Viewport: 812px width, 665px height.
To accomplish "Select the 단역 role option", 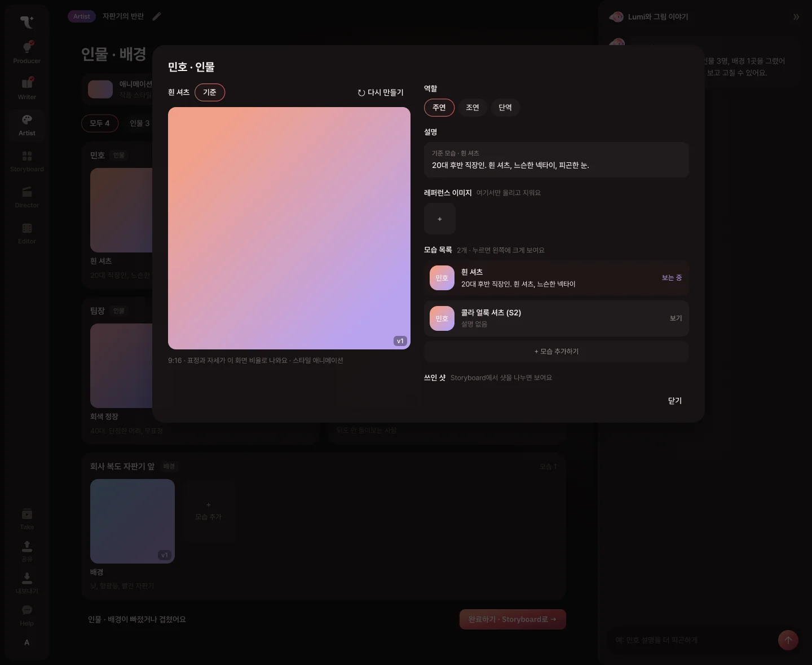I will [x=505, y=108].
